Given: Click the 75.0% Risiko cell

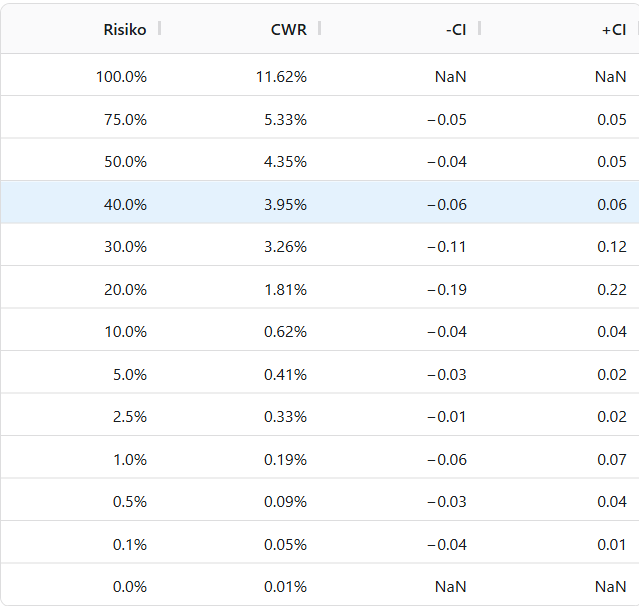Looking at the screenshot, I should pos(125,119).
